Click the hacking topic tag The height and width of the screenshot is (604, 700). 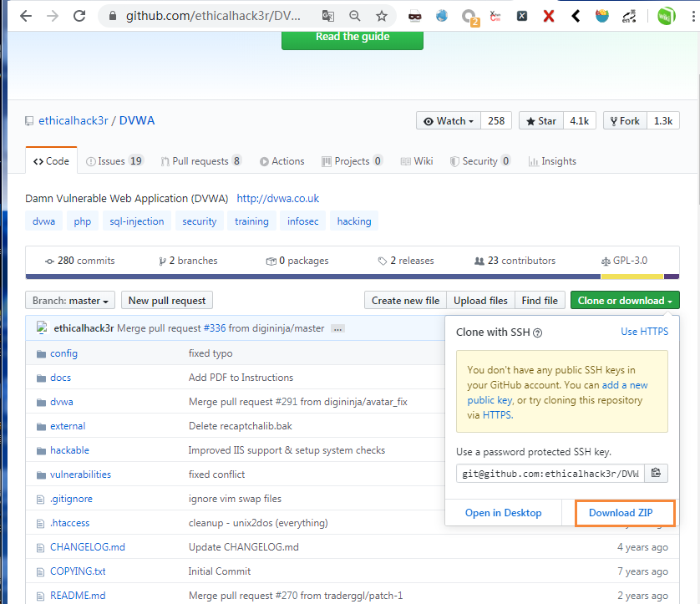pos(354,221)
